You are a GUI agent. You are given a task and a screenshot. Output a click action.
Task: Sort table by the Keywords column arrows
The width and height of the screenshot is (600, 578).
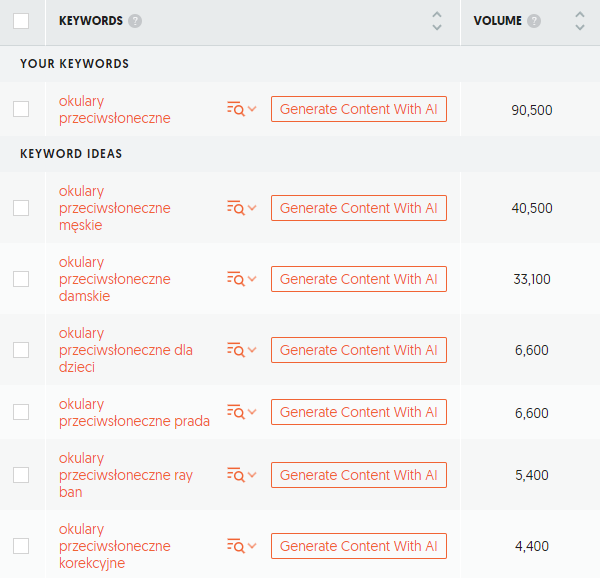click(x=437, y=21)
